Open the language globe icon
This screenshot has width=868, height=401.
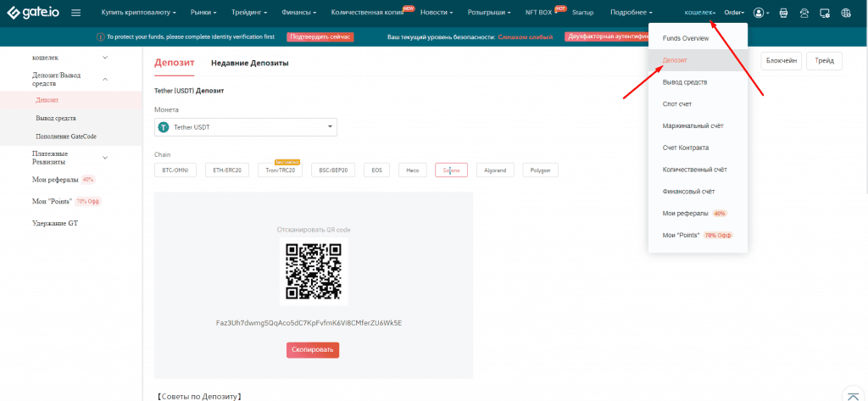(845, 13)
